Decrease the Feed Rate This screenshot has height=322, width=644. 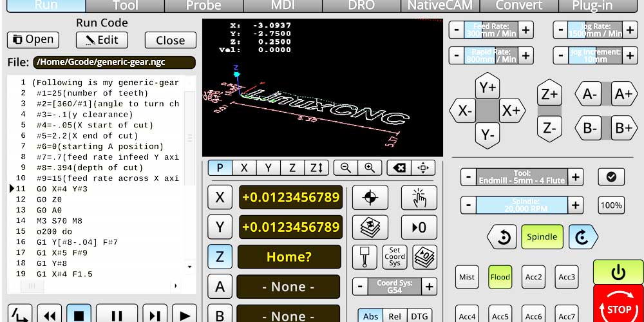pos(457,30)
